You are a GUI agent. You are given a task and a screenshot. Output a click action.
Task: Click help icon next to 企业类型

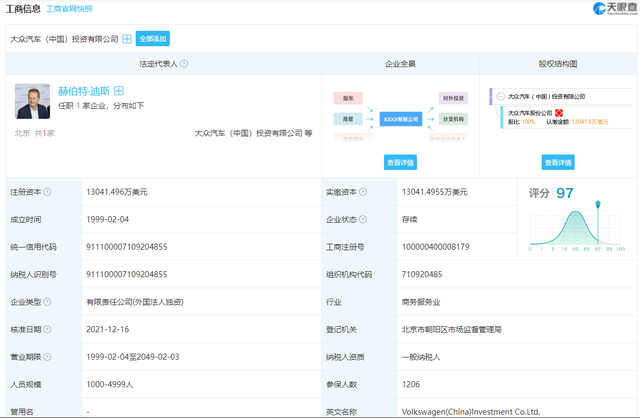[x=47, y=302]
